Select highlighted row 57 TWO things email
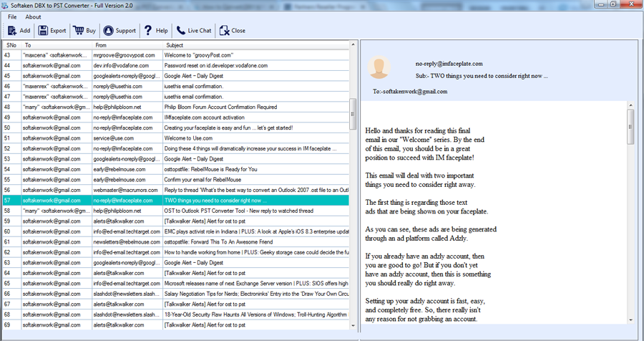644x341 pixels. 176,201
